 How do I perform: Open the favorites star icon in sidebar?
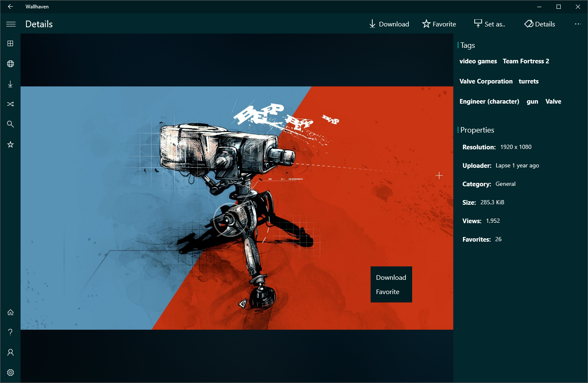(x=10, y=144)
